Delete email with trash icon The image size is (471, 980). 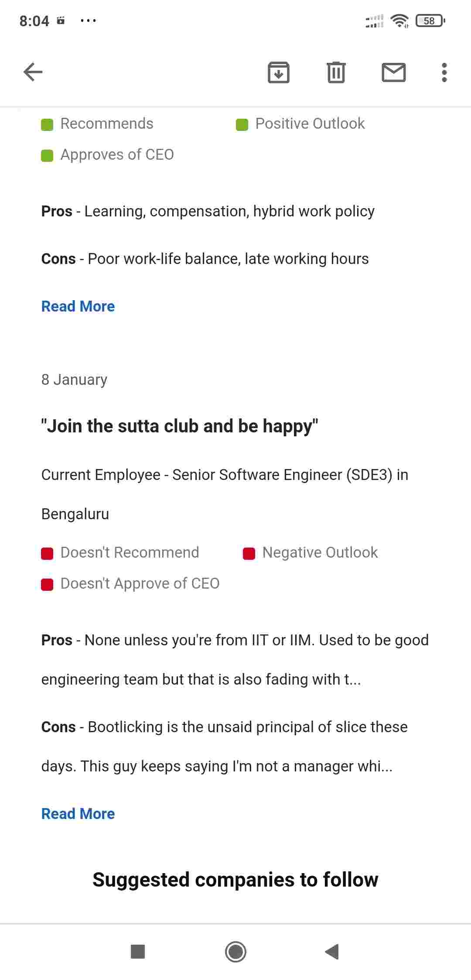(x=336, y=72)
